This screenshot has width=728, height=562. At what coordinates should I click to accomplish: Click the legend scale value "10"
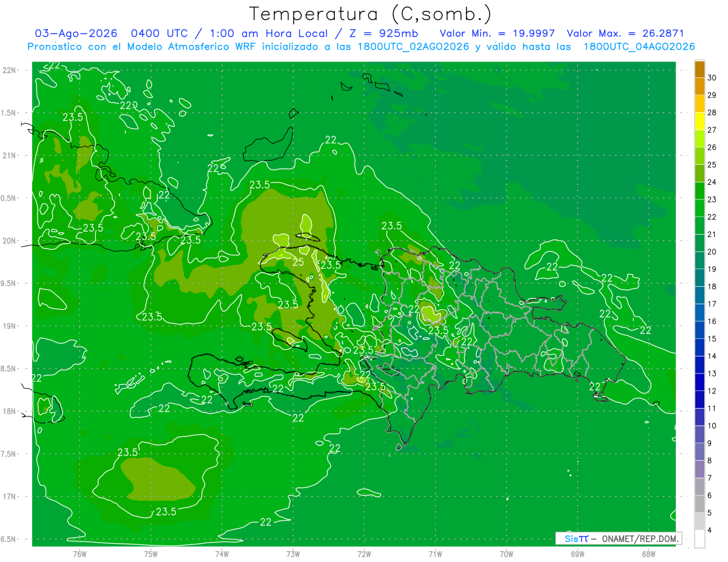point(712,426)
